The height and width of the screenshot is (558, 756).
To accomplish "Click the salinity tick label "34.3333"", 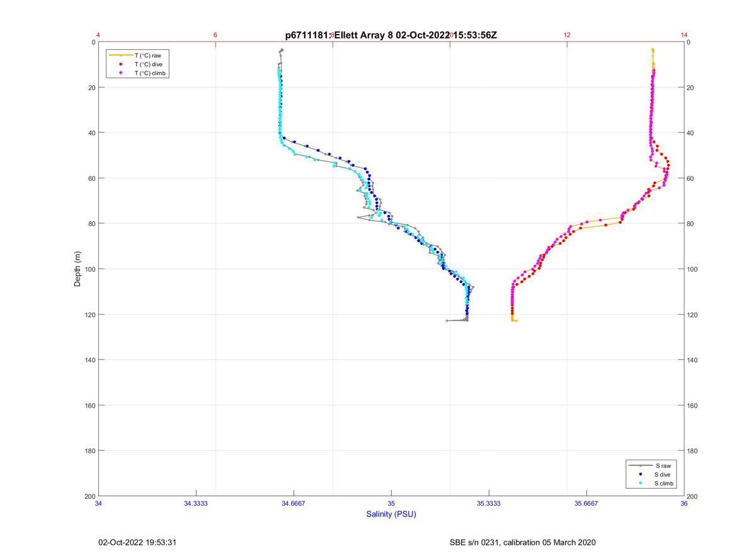I will 196,503.
